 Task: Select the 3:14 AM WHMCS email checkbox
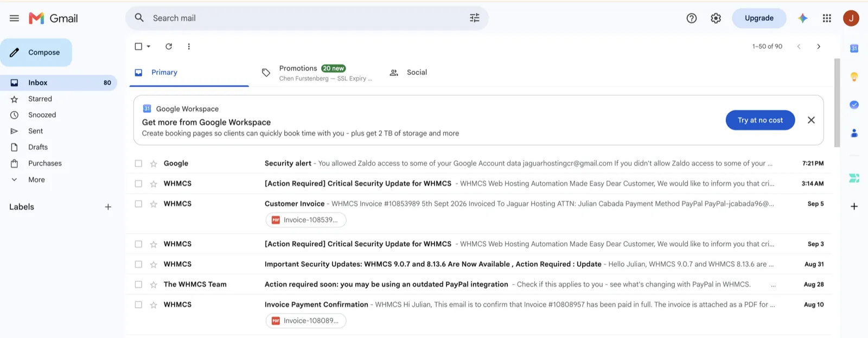pyautogui.click(x=138, y=183)
